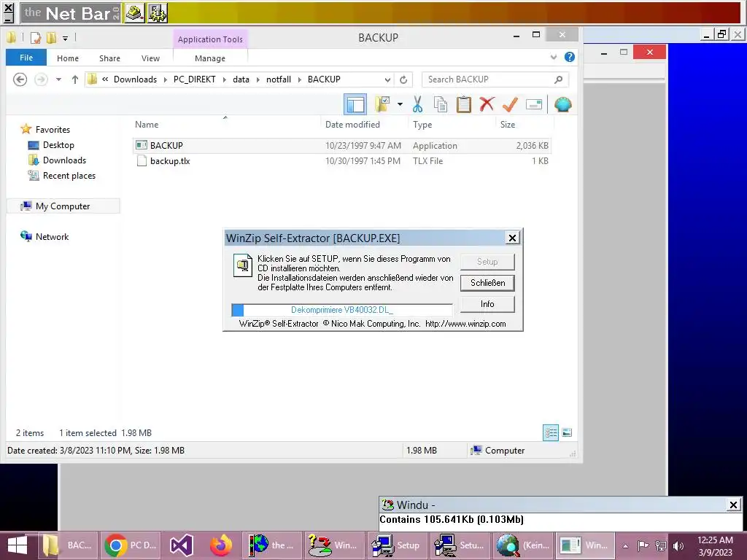747x560 pixels.
Task: Open Explorer help with the question mark icon
Action: click(x=569, y=57)
